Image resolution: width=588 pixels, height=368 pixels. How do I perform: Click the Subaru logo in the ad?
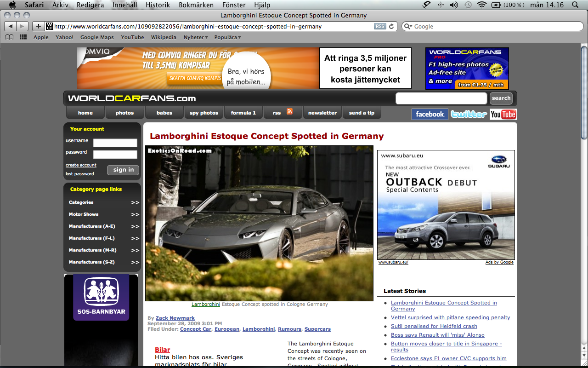click(x=498, y=161)
